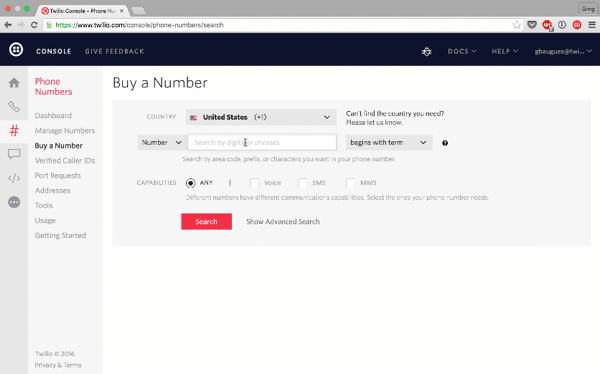Screen dimensions: 600x374
Task: Open the Home sidebar icon
Action: (x=14, y=83)
